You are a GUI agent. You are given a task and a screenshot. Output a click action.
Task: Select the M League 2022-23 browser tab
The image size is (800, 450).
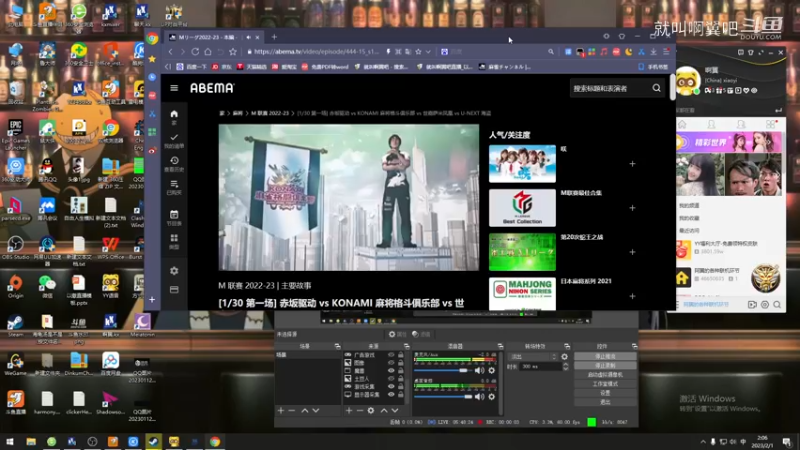tap(214, 37)
